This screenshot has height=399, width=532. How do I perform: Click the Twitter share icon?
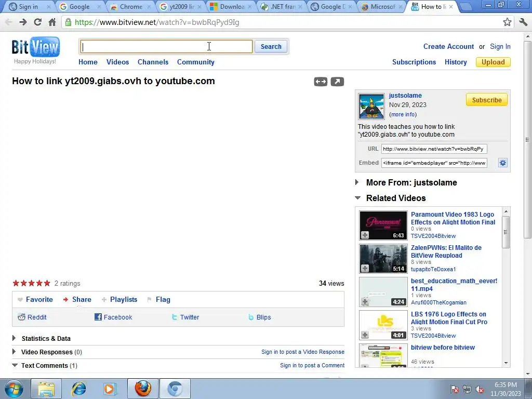(175, 317)
